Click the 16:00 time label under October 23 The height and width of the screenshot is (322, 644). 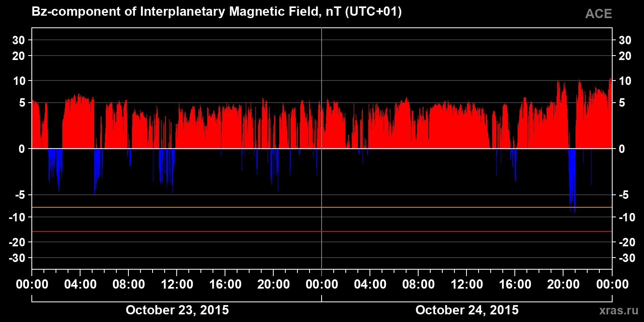(225, 285)
